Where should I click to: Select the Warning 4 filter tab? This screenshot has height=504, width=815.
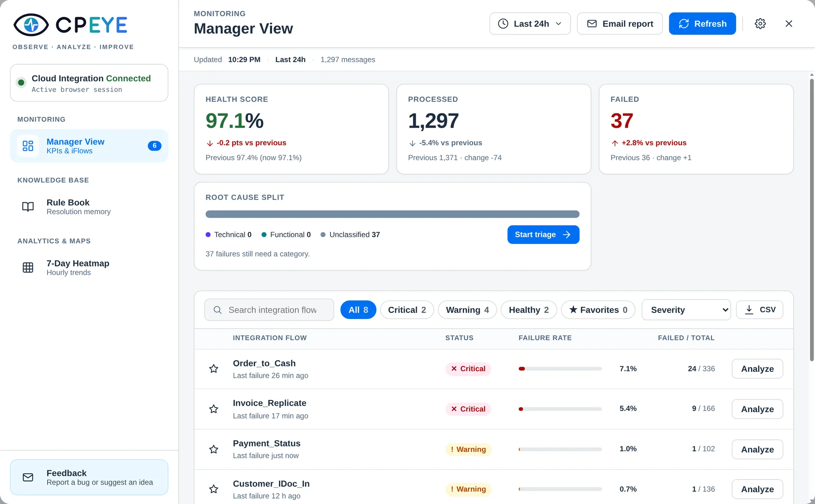(467, 310)
